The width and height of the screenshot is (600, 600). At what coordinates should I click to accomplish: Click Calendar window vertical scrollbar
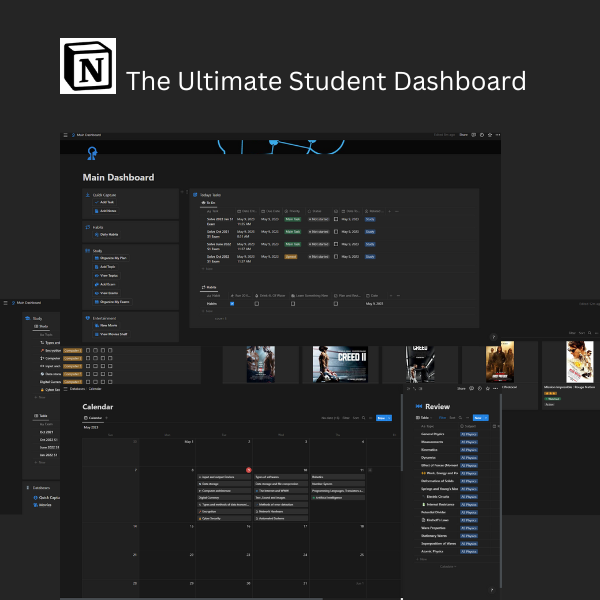[401, 432]
